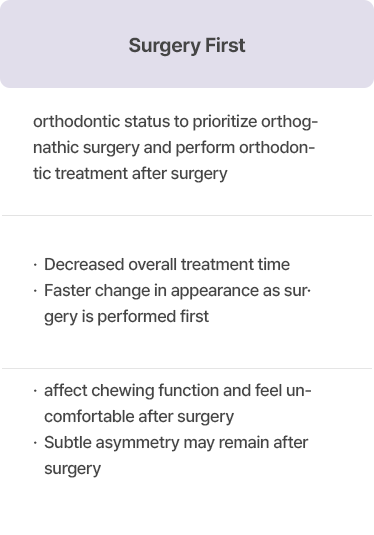The image size is (374, 535).
Task: Click the word 'Subtle' in the last bullet
Action: [x=68, y=443]
